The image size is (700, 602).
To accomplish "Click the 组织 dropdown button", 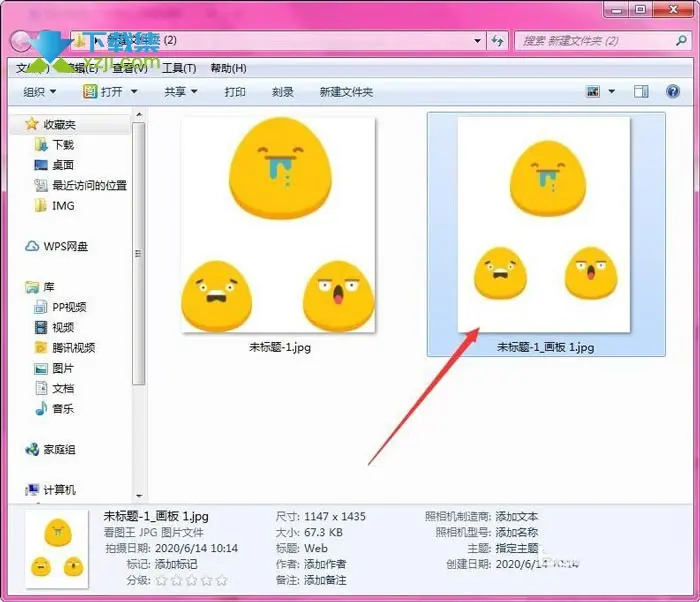I will (x=40, y=92).
